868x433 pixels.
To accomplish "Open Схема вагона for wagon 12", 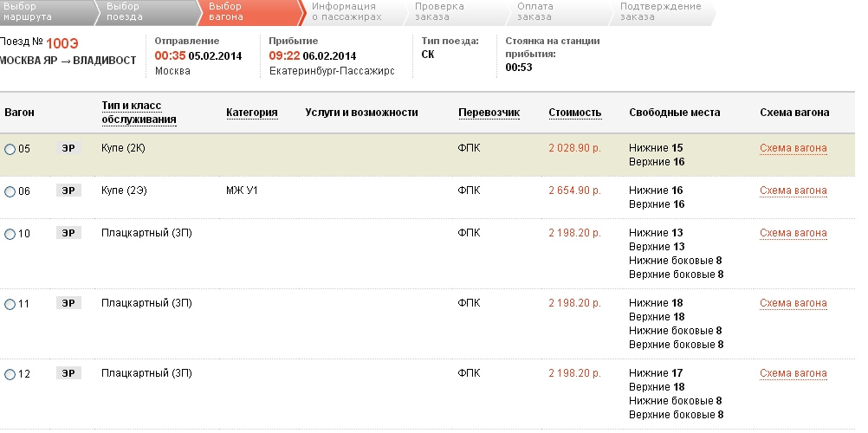I will [x=793, y=373].
